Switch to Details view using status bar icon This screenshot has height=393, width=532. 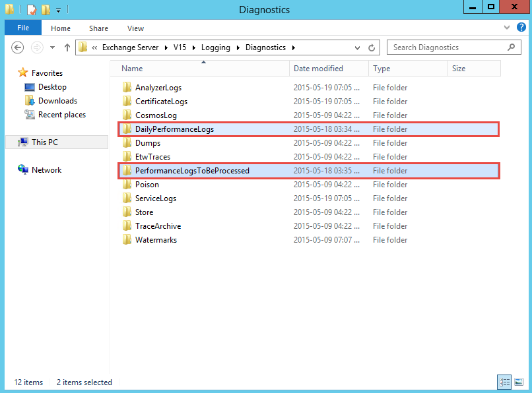click(x=504, y=382)
